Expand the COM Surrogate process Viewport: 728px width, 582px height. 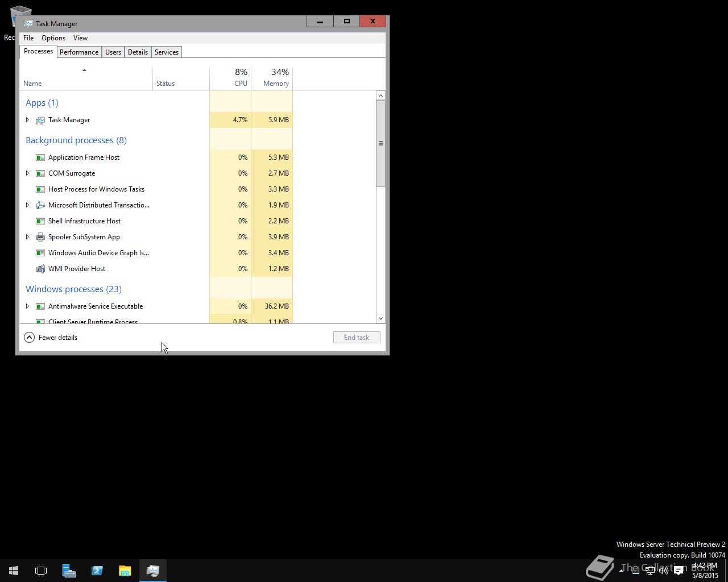27,173
